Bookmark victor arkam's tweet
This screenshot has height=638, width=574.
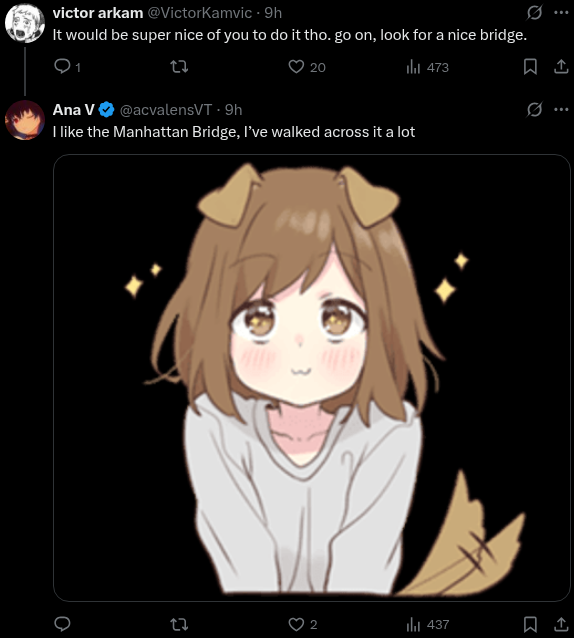tap(530, 67)
